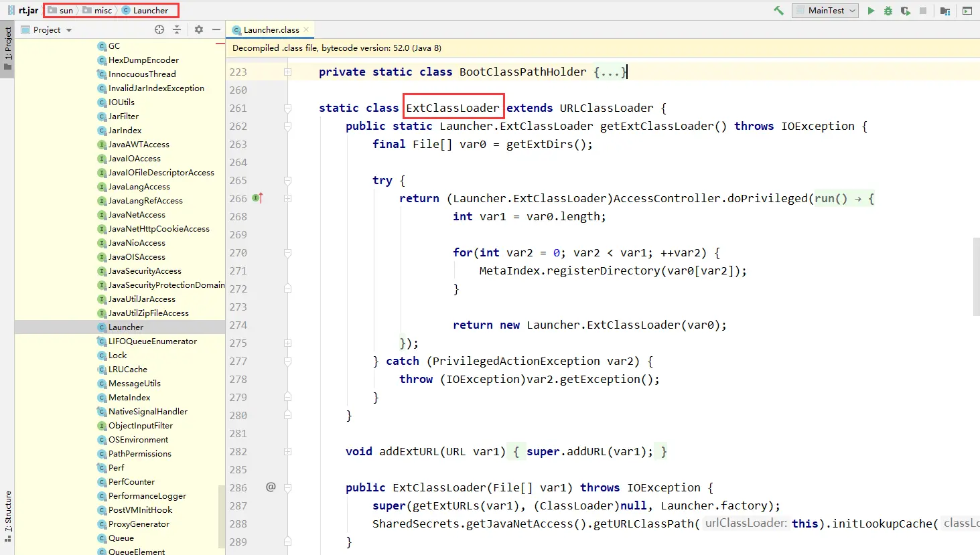Select JavaAWTAccess interface in the tree

pyautogui.click(x=139, y=144)
